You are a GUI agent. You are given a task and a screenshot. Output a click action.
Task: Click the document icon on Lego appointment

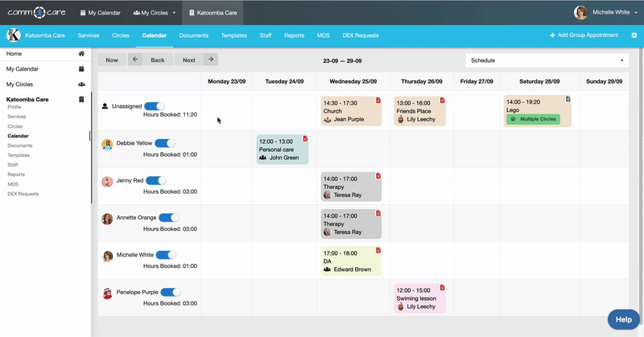(568, 100)
